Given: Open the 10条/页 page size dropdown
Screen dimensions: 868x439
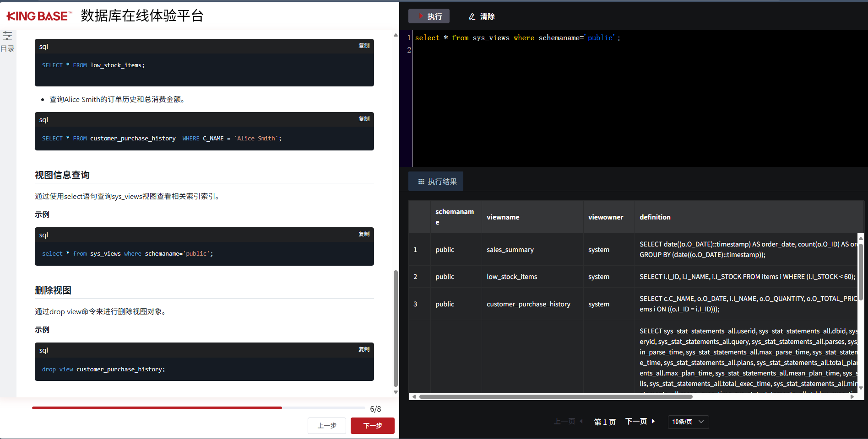Looking at the screenshot, I should (688, 422).
